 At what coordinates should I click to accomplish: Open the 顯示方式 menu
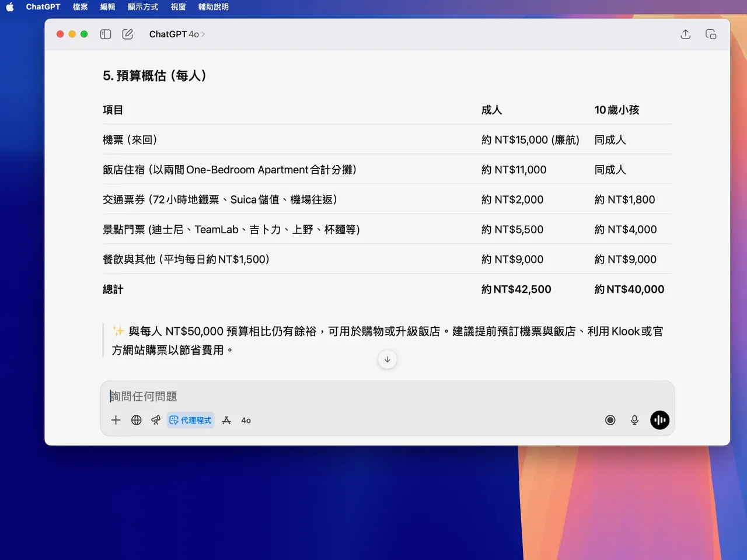point(143,7)
